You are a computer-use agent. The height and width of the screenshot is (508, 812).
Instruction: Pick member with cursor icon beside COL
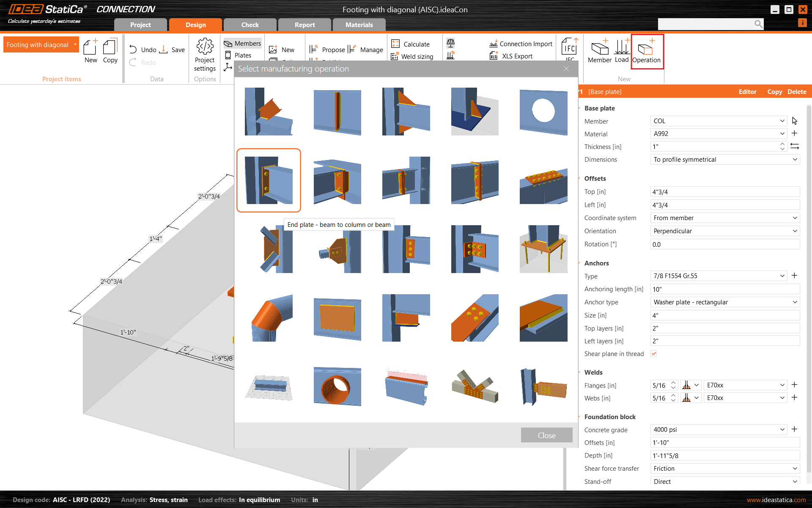point(794,121)
